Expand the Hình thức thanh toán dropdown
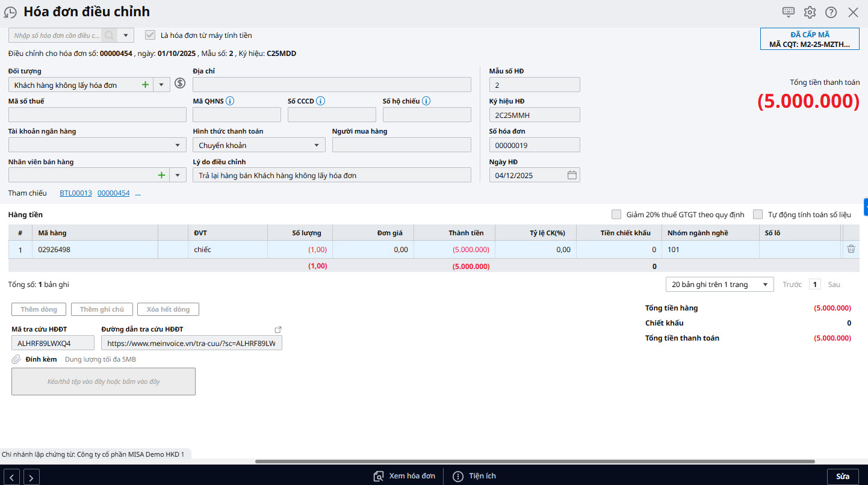This screenshot has width=868, height=485. click(x=317, y=145)
